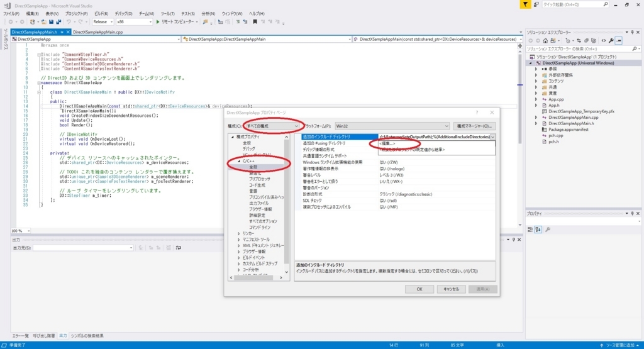
Task: Click the 構成マネージャー(O)... button
Action: coord(474,126)
